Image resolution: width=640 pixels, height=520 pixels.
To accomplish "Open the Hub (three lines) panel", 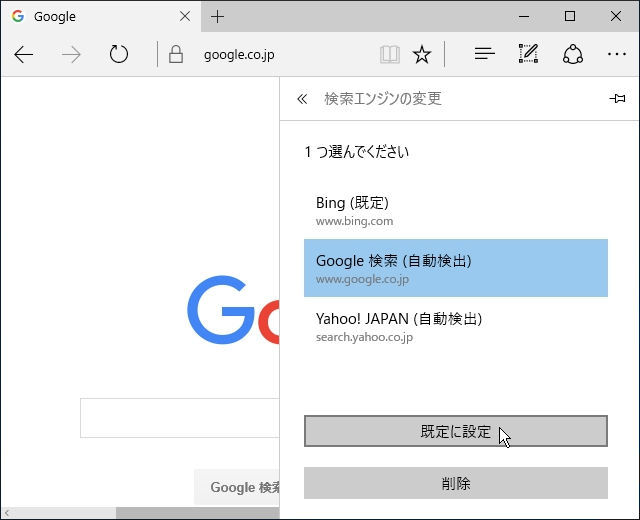I will coord(484,54).
